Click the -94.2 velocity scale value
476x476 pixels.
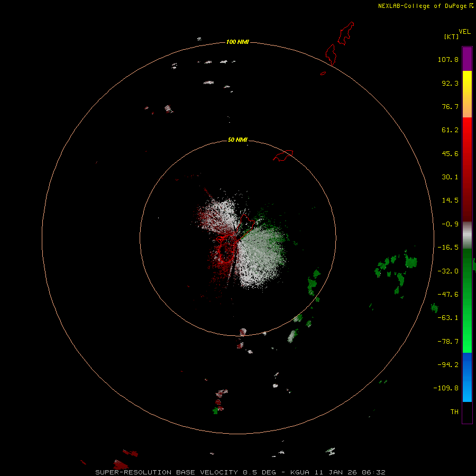tap(448, 365)
